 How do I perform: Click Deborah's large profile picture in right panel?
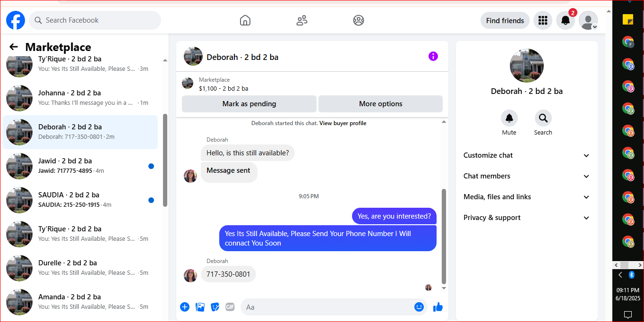(527, 66)
